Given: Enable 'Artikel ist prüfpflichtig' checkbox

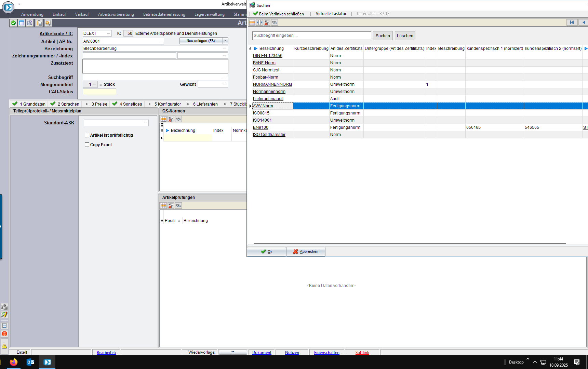Looking at the screenshot, I should click(x=87, y=135).
